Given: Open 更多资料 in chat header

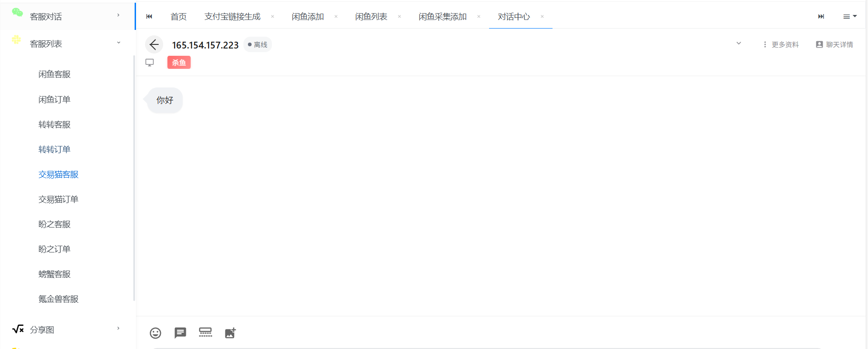Looking at the screenshot, I should [781, 44].
